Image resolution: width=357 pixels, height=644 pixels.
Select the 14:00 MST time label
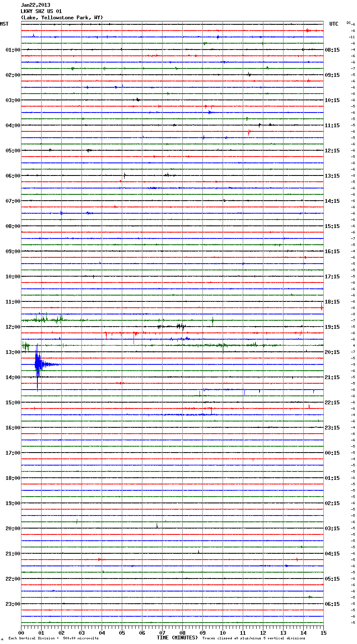click(13, 377)
